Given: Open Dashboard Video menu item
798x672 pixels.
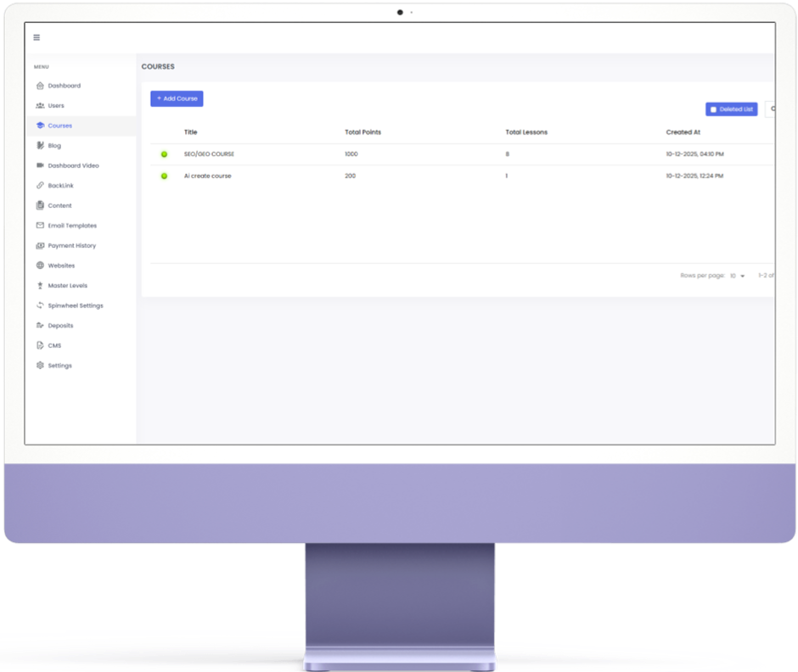Looking at the screenshot, I should [81, 165].
